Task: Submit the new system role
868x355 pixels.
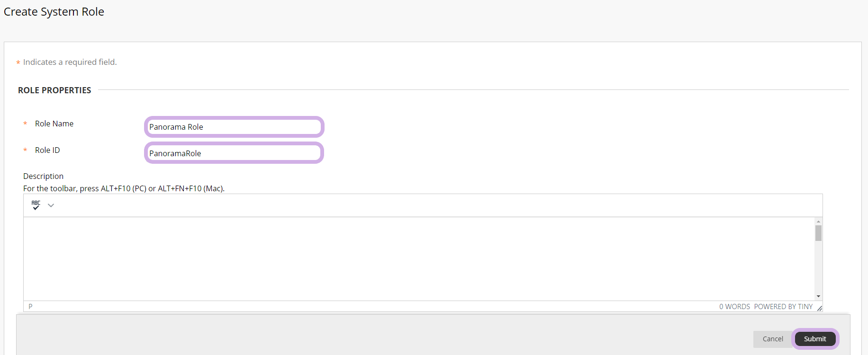Action: pyautogui.click(x=815, y=339)
